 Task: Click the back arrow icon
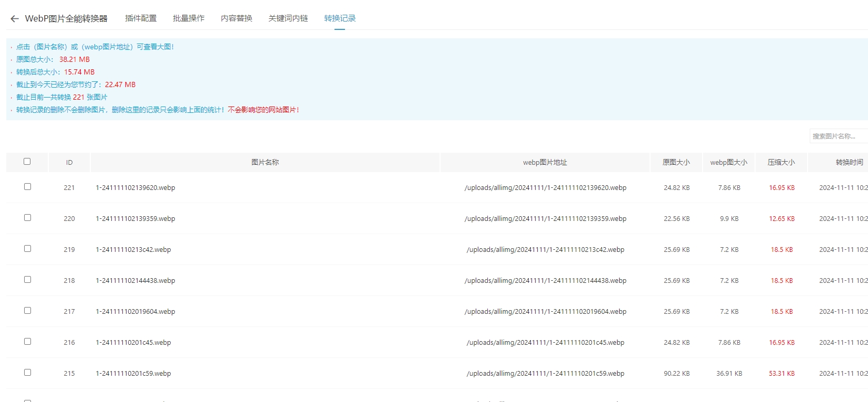[15, 19]
